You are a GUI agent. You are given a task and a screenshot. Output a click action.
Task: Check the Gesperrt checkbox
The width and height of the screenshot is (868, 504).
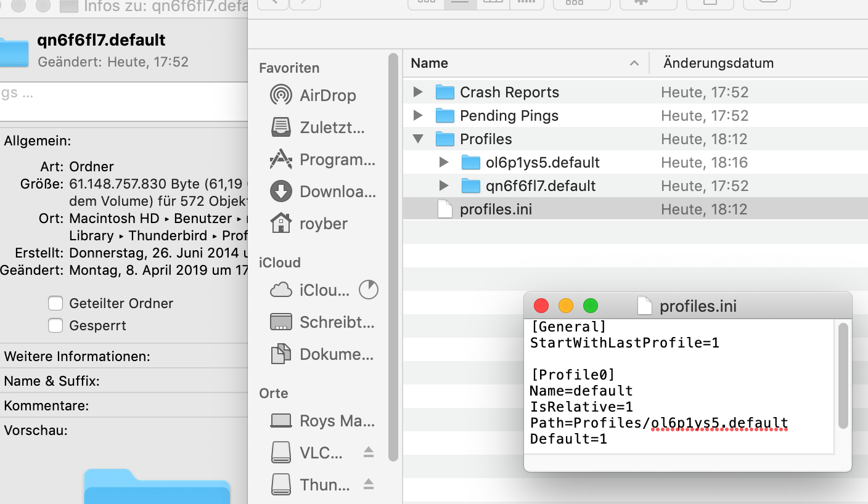click(x=55, y=325)
